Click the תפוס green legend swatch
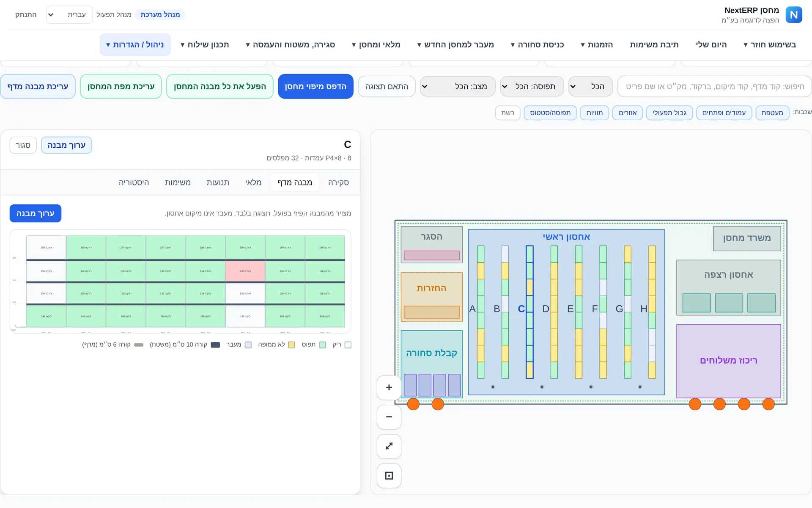The image size is (812, 508). click(x=323, y=345)
